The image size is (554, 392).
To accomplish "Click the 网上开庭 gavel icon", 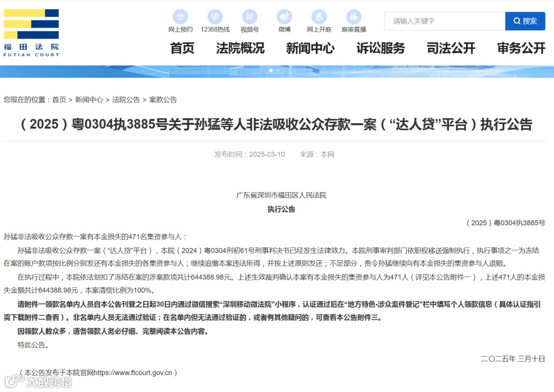I will click(x=319, y=16).
